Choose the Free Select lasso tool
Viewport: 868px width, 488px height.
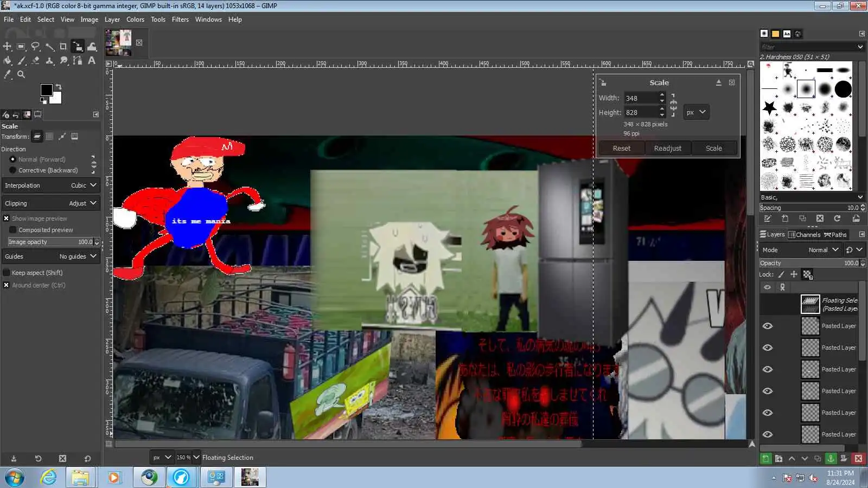coord(35,47)
